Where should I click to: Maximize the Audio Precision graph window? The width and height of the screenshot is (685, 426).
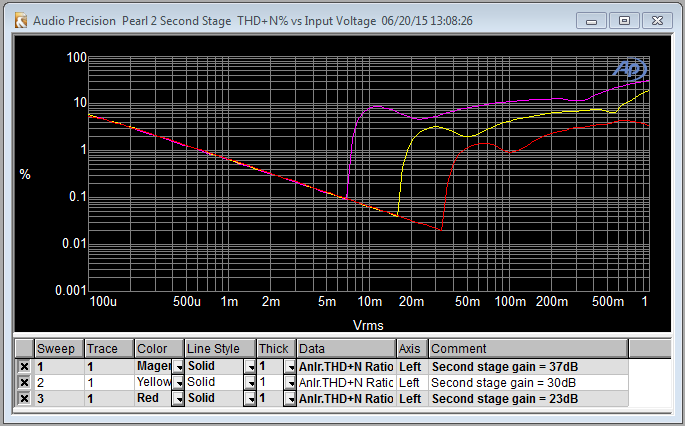[624, 21]
